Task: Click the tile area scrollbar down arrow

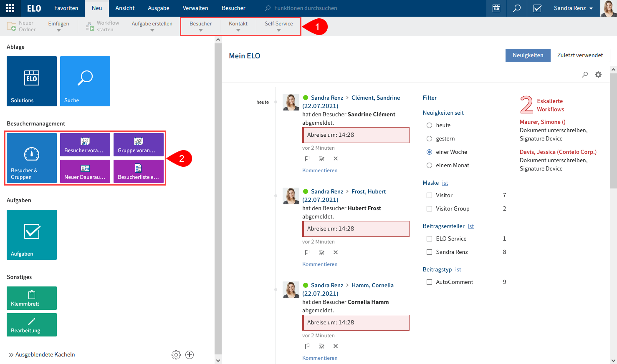Action: pyautogui.click(x=218, y=360)
